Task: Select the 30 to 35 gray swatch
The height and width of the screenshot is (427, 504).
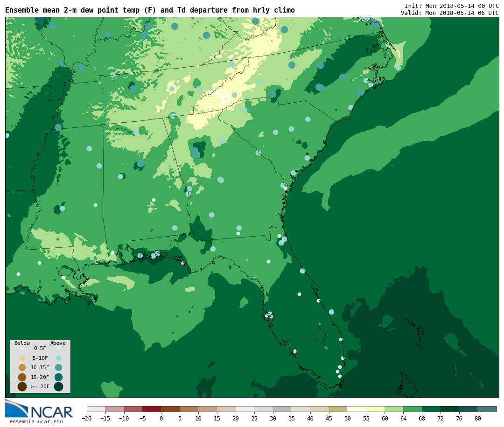Action: coord(282,409)
